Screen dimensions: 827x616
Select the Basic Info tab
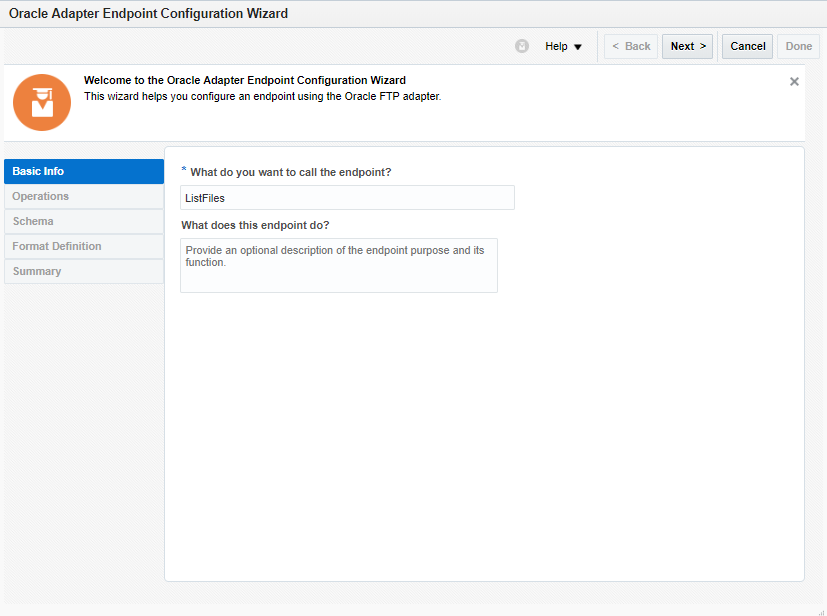[x=84, y=171]
